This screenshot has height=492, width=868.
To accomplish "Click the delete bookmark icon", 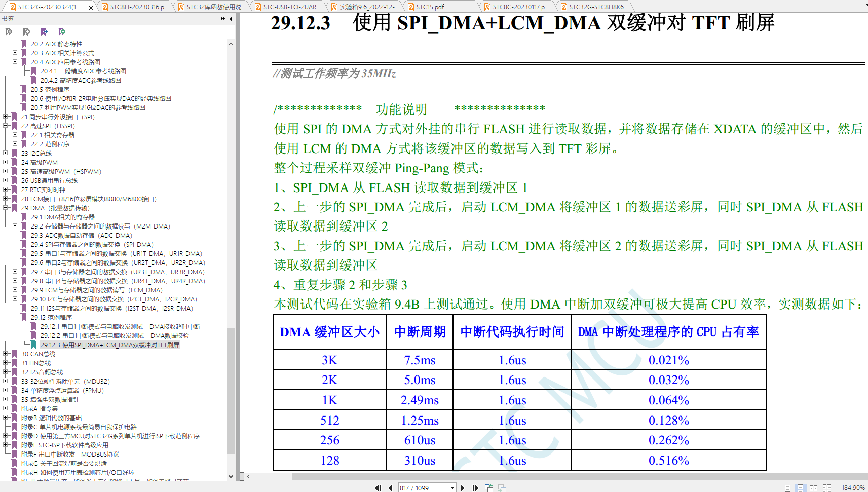I will [9, 32].
